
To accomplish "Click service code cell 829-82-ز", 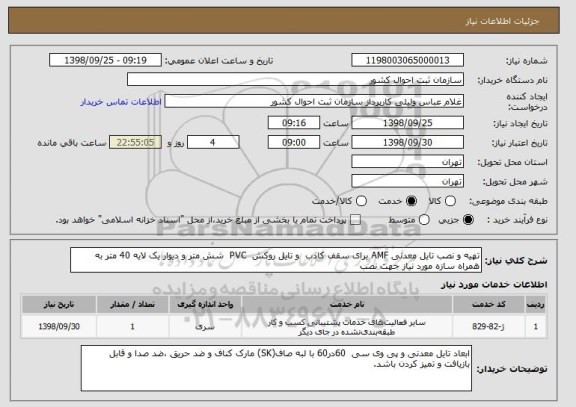I will (489, 326).
